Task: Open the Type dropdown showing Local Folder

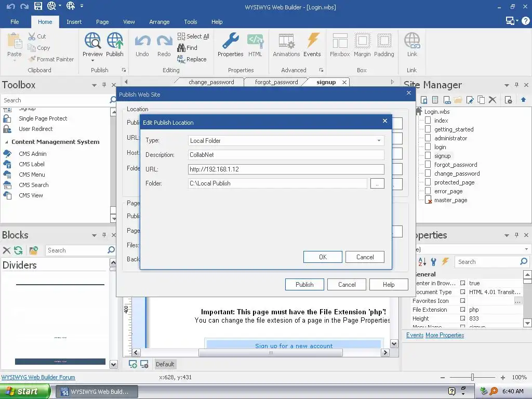Action: click(286, 140)
